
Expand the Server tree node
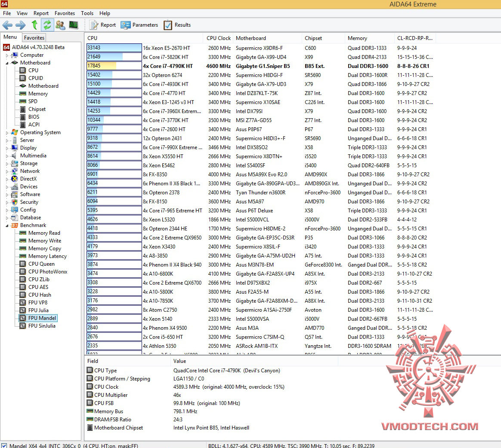pos(7,140)
